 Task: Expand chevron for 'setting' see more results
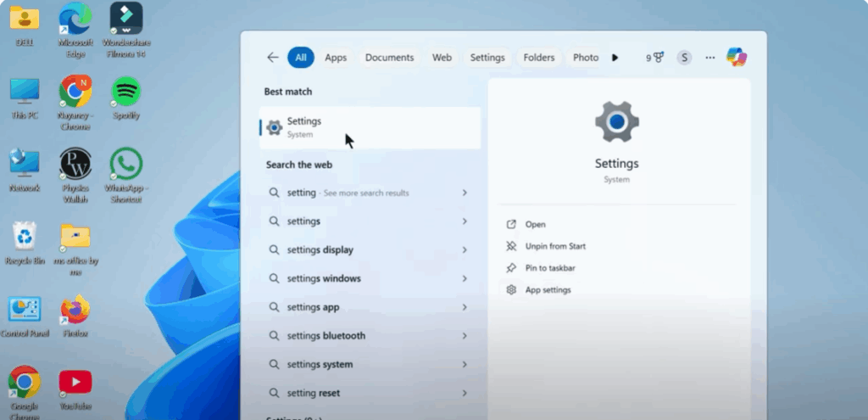coord(465,193)
